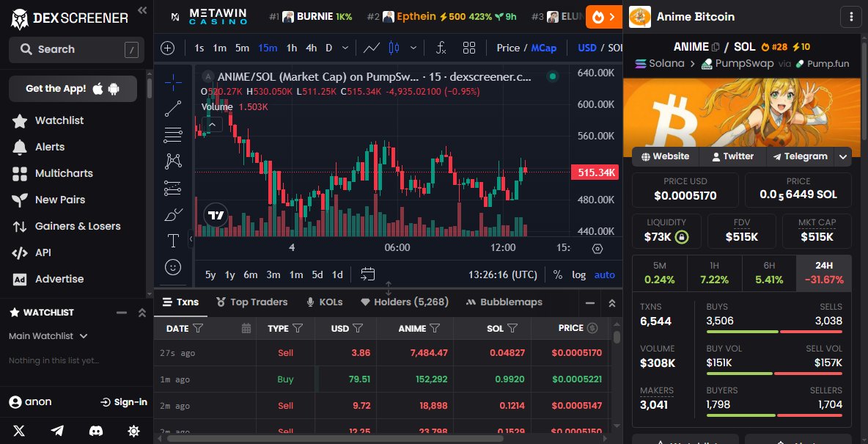Minimize the Watchlist panel
Screen dimensions: 868x444
122,313
